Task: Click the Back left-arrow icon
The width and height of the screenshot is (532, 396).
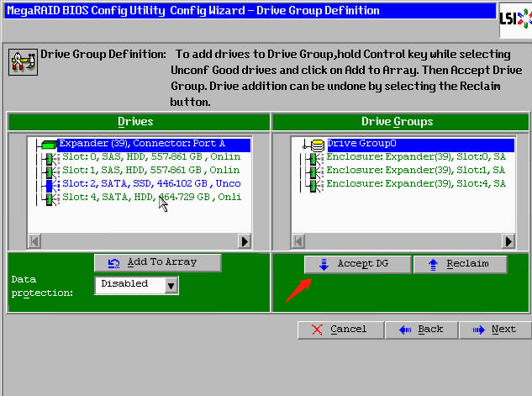Action: click(405, 330)
